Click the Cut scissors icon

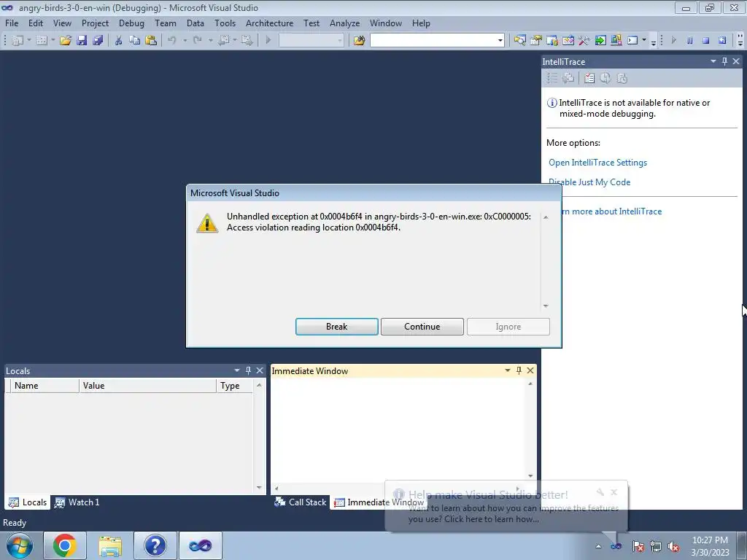(x=118, y=41)
